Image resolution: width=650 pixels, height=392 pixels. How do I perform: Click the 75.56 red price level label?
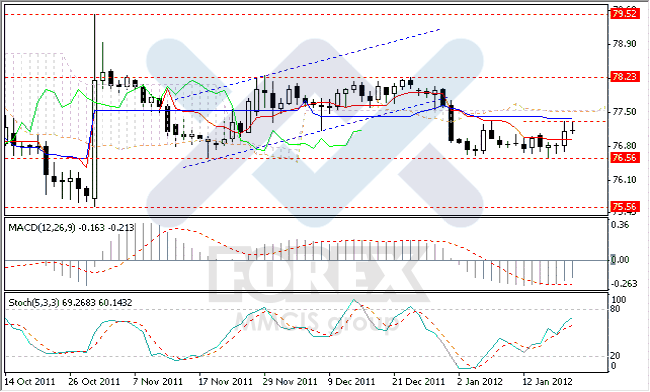click(624, 207)
